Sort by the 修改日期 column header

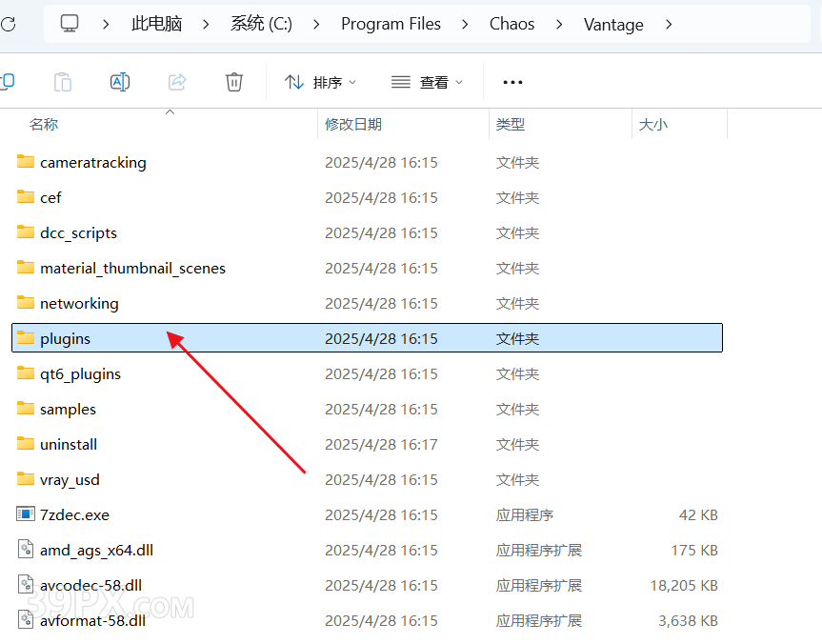coord(353,124)
